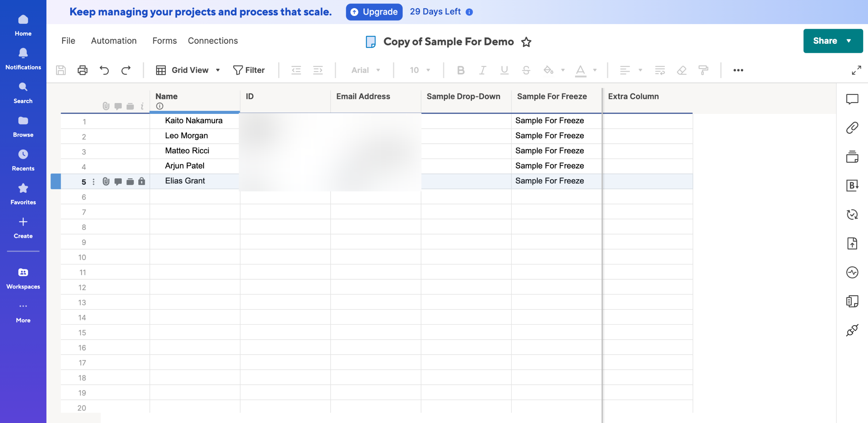Open alignment dropdown arrow
The height and width of the screenshot is (423, 868).
640,70
